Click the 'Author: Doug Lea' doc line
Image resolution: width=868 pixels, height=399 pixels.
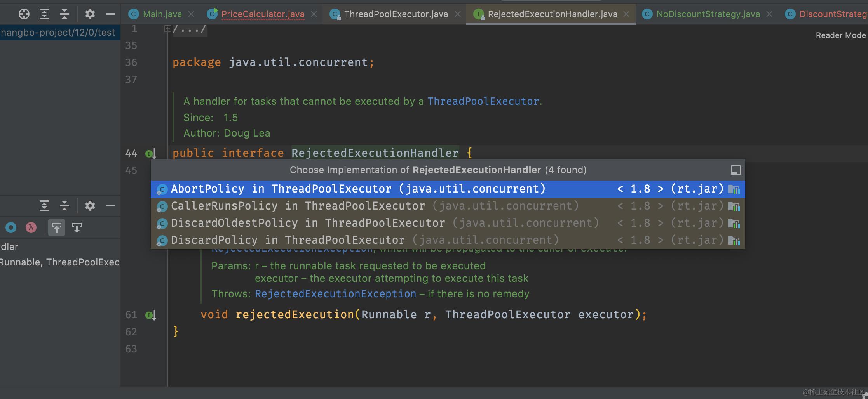click(x=227, y=134)
